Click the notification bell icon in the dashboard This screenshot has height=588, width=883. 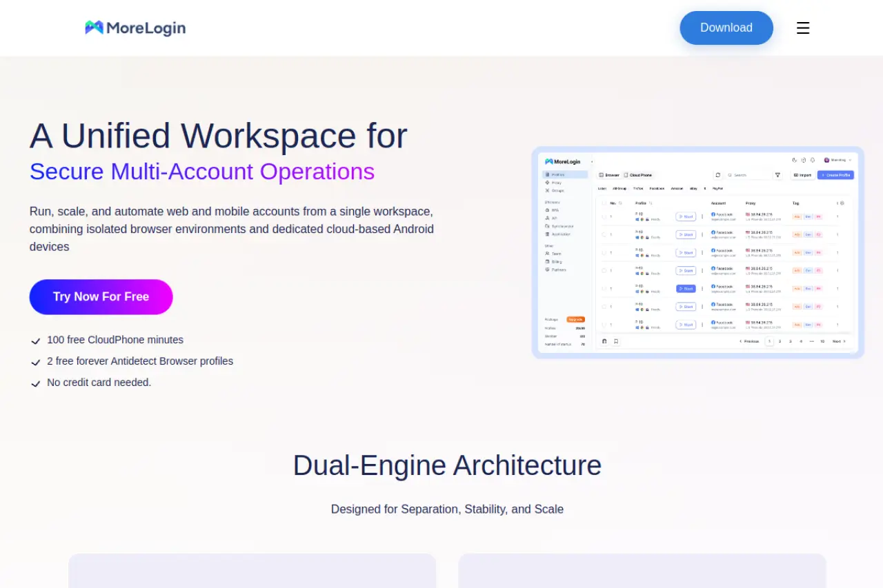point(813,160)
